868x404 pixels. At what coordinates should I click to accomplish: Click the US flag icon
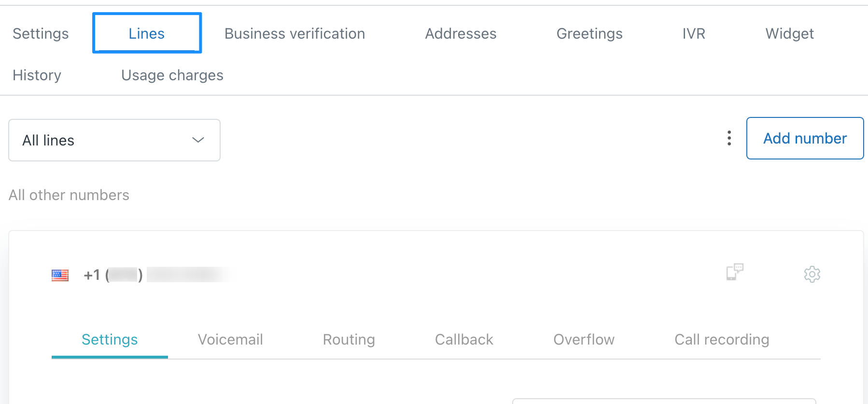click(x=60, y=275)
